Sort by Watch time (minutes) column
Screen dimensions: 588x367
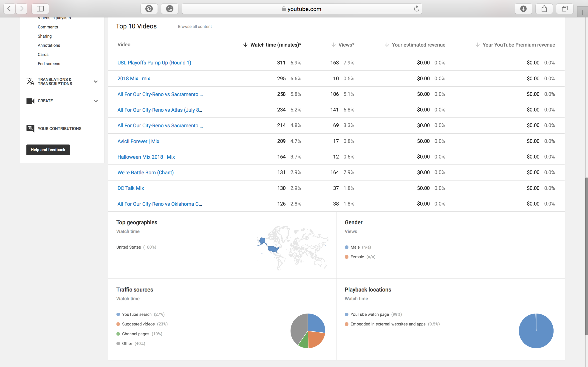pos(276,45)
